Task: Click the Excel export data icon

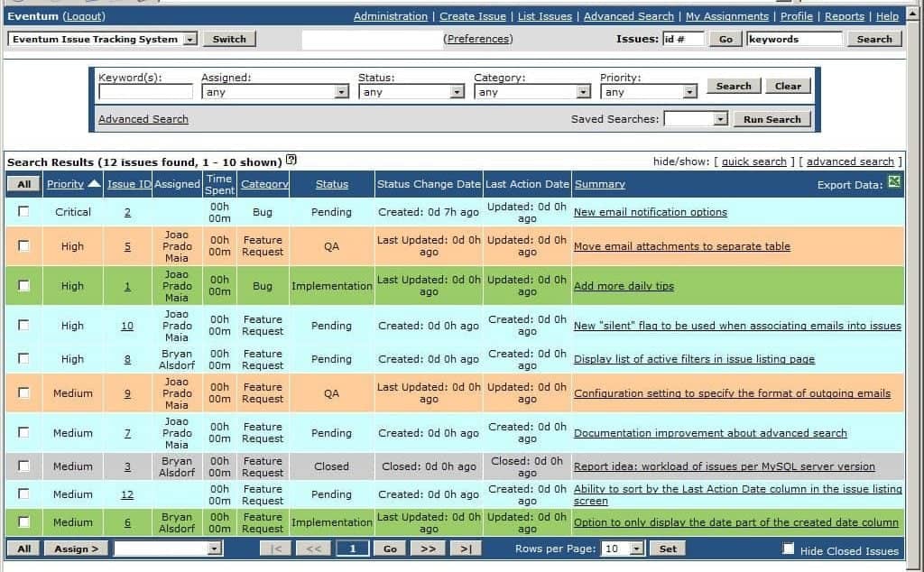Action: coord(894,181)
